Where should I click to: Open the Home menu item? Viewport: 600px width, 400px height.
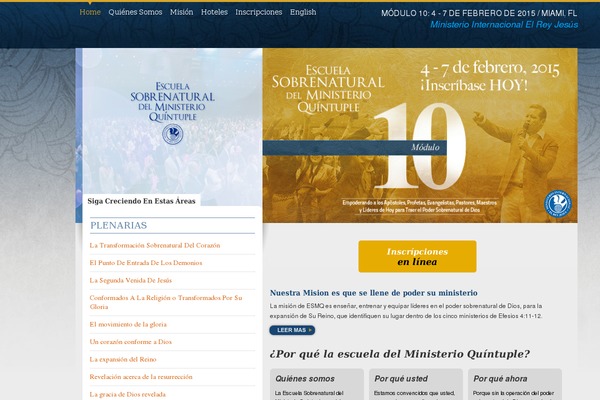pos(90,12)
